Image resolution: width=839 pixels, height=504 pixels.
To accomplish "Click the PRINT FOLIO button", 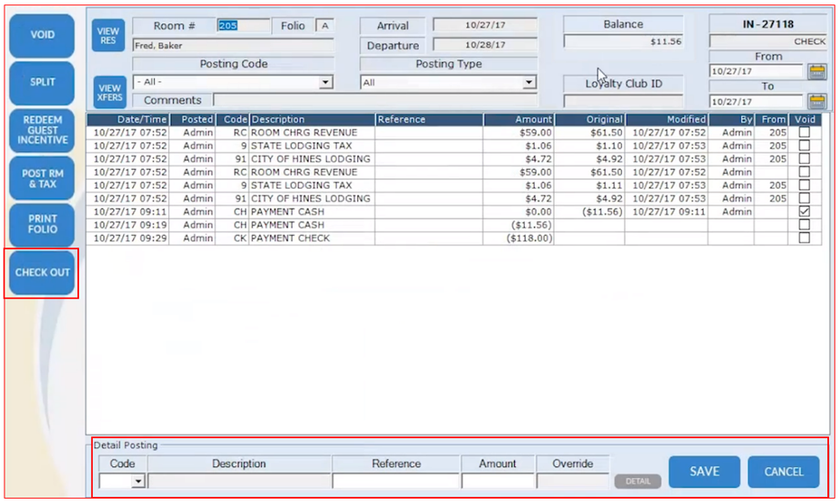I will click(x=42, y=224).
